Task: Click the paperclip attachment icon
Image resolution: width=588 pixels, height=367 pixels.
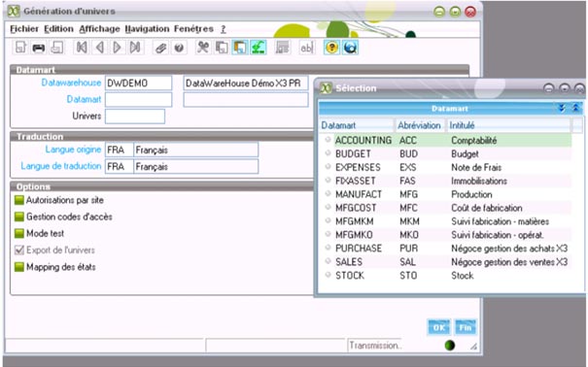Action: pos(161,48)
